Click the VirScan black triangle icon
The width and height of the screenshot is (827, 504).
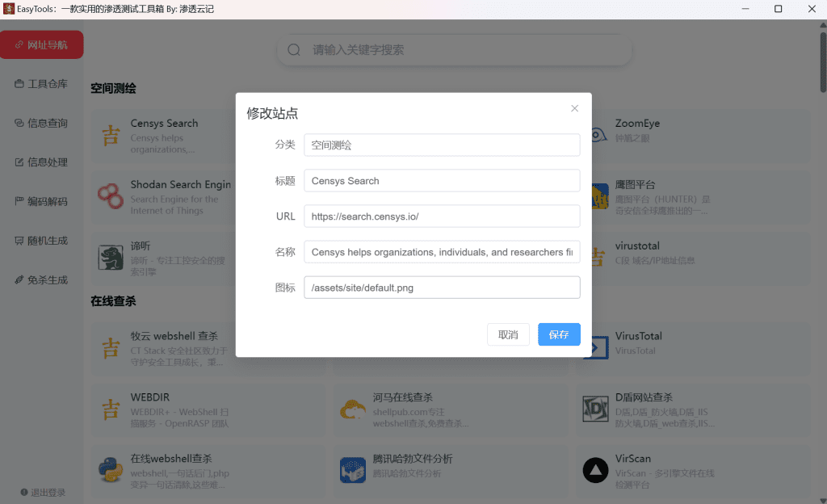point(595,470)
